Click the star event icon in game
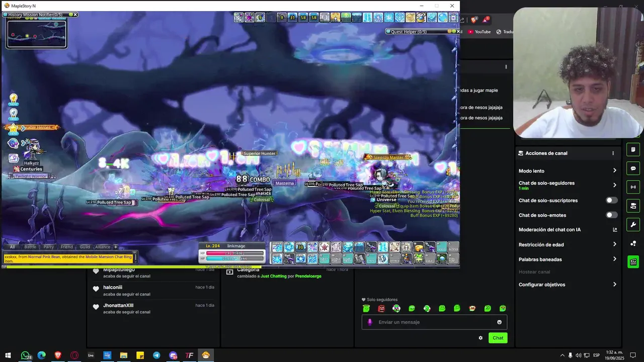Viewport: 644px width, 362px height. 13,128
